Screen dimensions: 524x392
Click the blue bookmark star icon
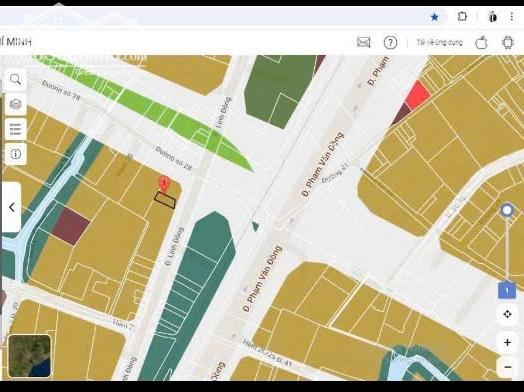pos(434,17)
